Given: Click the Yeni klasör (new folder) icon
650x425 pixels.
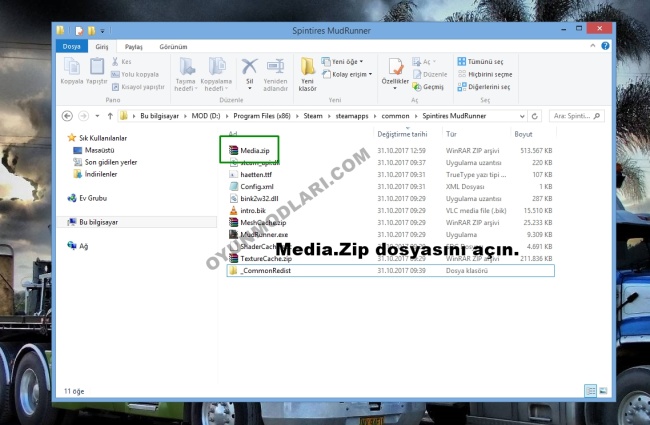Looking at the screenshot, I should 309,71.
